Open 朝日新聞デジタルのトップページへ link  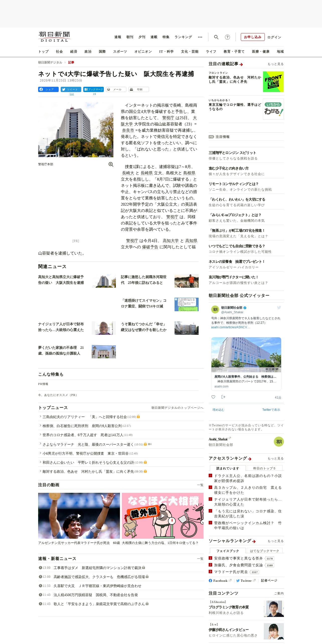pos(177,408)
